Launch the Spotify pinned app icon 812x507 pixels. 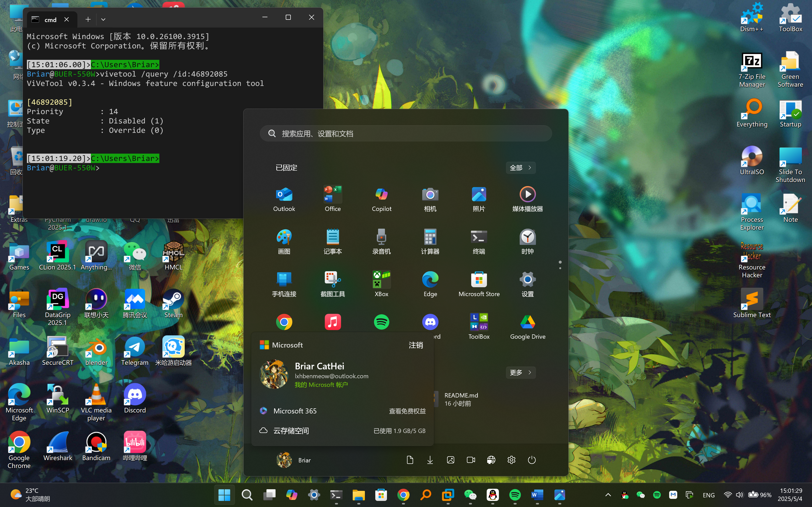point(381,322)
